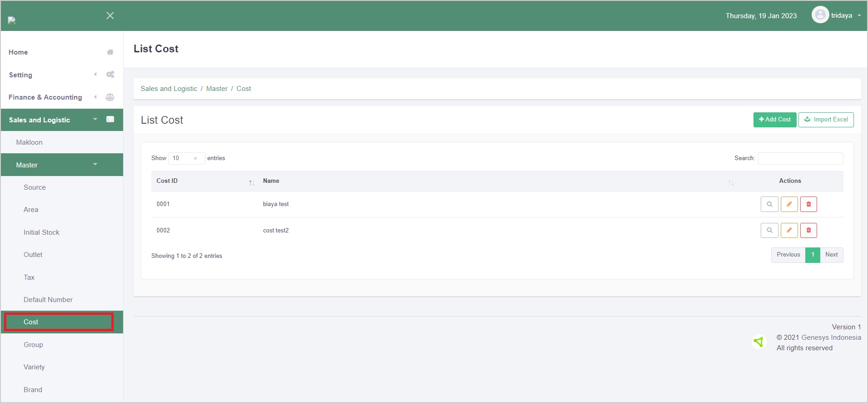Viewport: 868px width, 403px height.
Task: View details of cost test2 row
Action: tap(769, 230)
